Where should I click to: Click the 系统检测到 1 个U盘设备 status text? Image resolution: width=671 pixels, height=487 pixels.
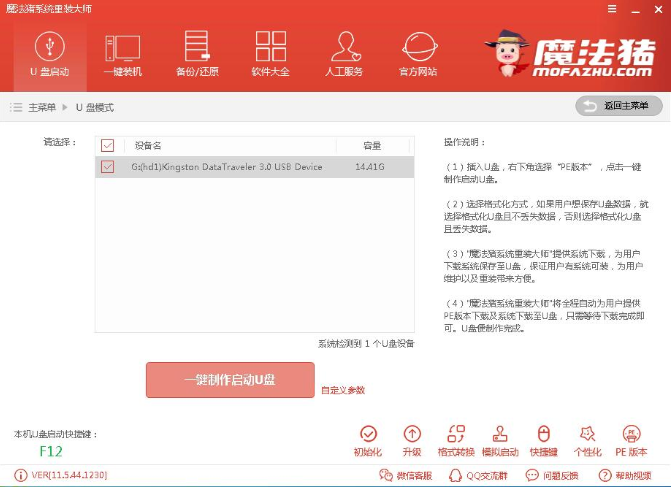point(366,344)
